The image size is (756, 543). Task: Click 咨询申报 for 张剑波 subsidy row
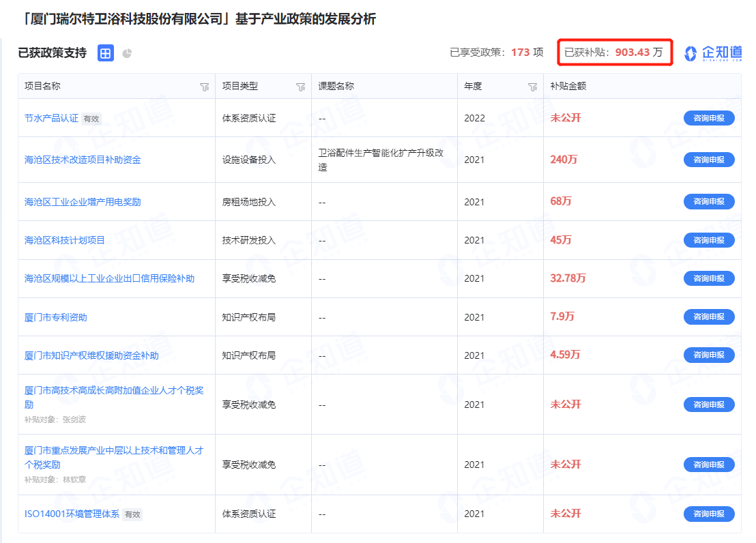pyautogui.click(x=709, y=405)
